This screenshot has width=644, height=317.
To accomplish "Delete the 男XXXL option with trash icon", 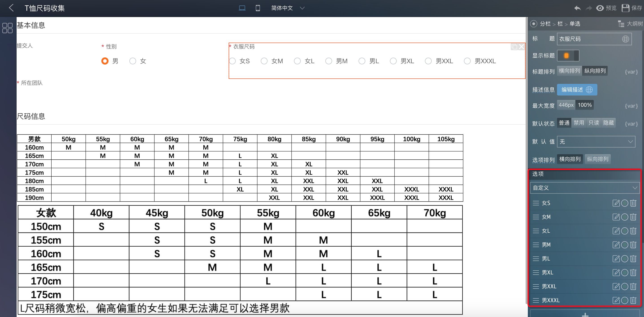I will [x=633, y=300].
